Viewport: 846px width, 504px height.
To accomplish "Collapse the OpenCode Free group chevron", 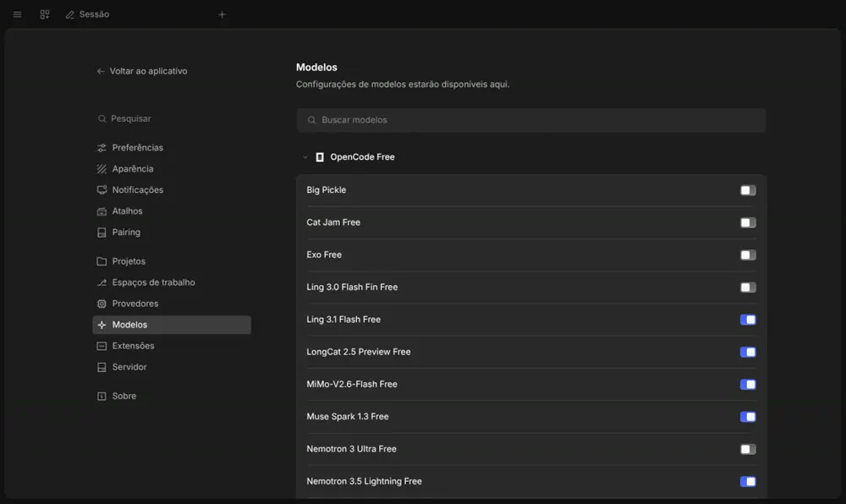I will click(x=305, y=157).
